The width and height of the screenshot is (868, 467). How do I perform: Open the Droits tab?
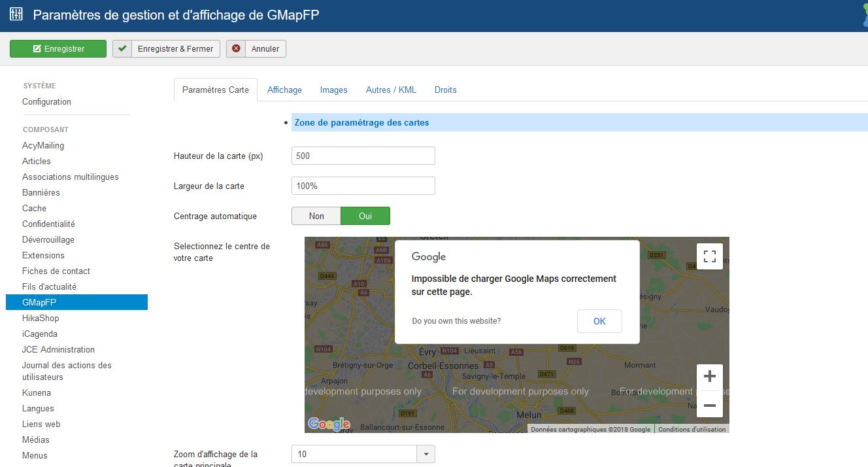pos(446,90)
